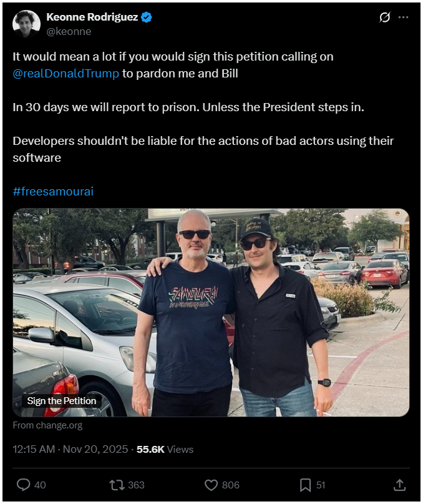View the 55.6K Views analytics
423x504 pixels.
pos(165,449)
